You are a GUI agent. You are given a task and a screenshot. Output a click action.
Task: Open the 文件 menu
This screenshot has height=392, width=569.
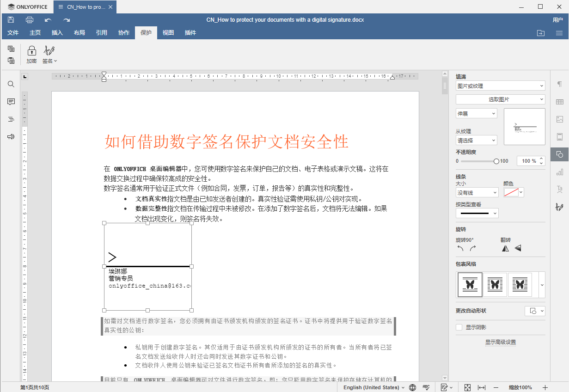(13, 33)
